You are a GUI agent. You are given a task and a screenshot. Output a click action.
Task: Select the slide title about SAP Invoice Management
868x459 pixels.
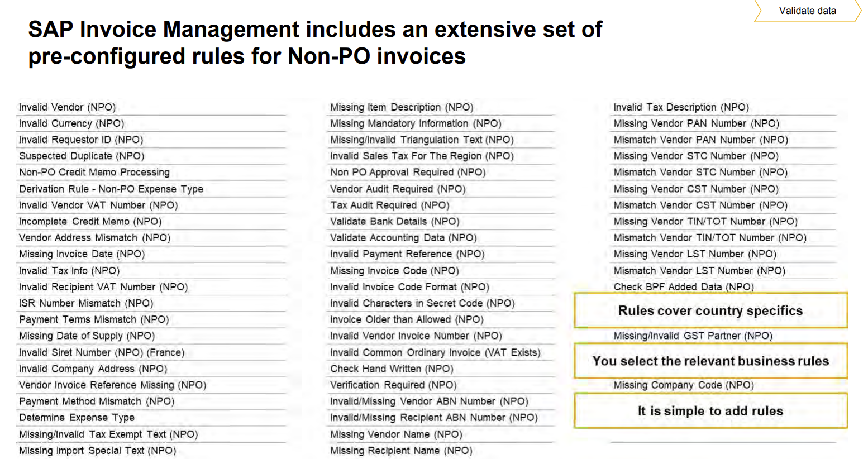coord(315,42)
